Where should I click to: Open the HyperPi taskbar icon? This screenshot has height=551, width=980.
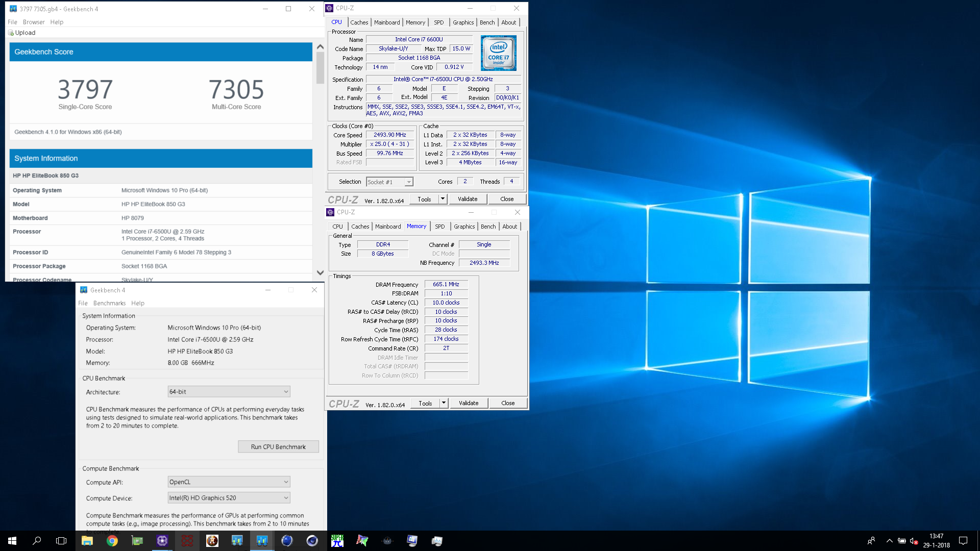coord(212,541)
